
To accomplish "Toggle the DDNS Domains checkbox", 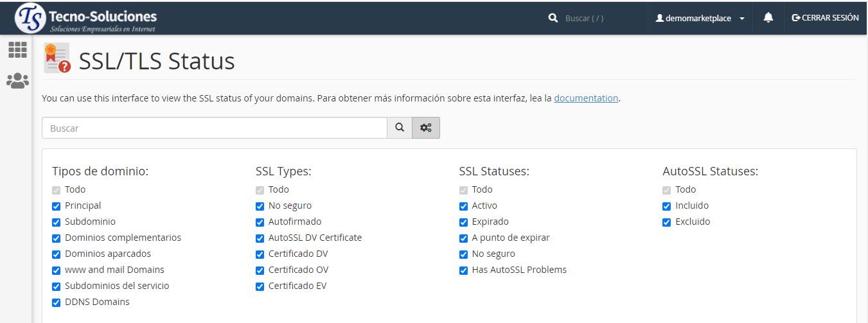I will 57,302.
